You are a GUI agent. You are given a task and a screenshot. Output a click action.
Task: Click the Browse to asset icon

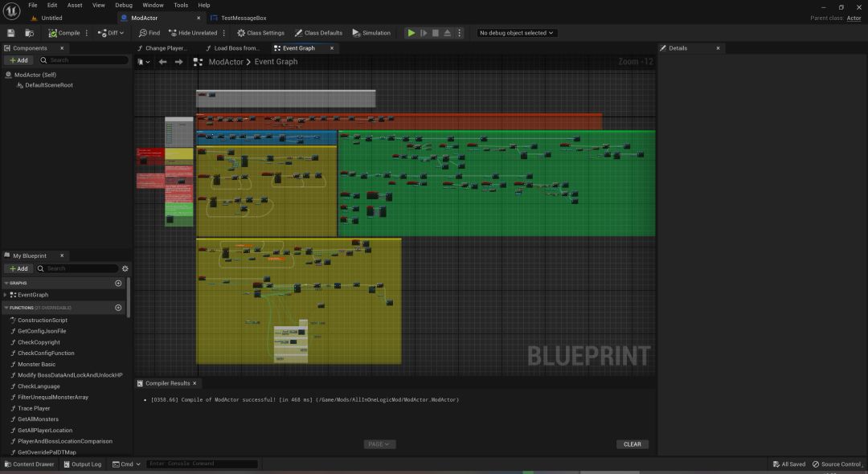point(30,33)
